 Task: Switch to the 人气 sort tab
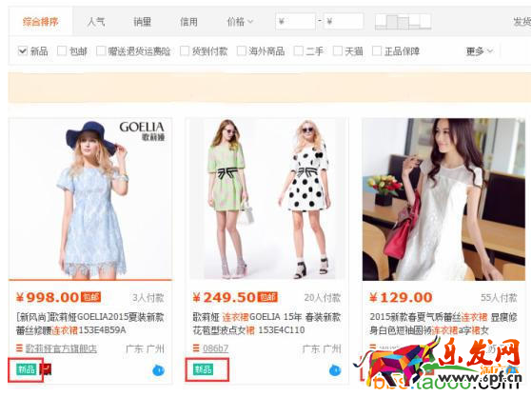coord(96,22)
